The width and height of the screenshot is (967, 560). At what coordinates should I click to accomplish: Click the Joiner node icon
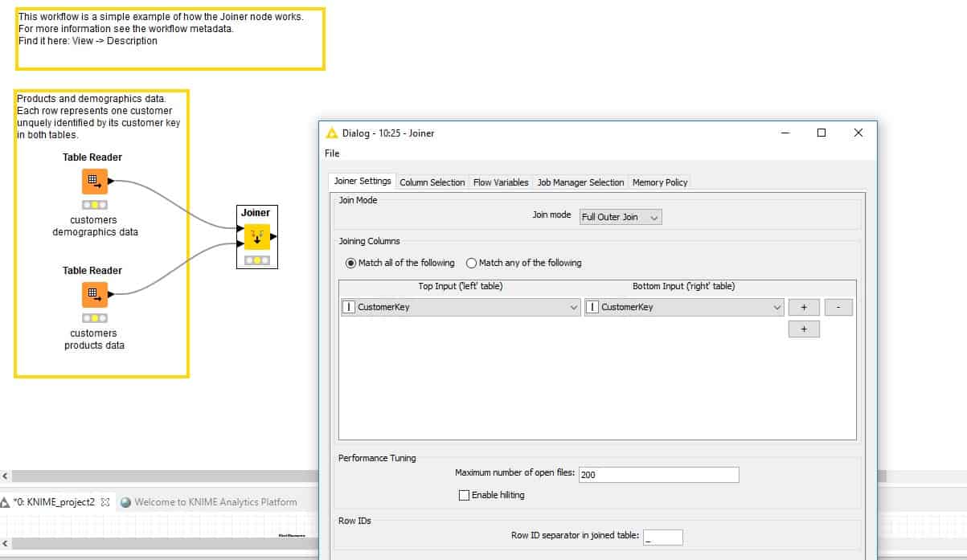257,237
